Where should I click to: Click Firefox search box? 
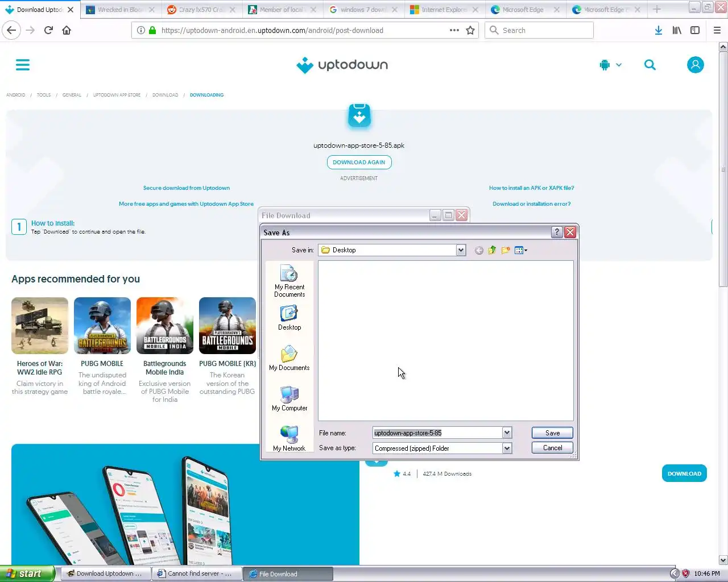(539, 30)
